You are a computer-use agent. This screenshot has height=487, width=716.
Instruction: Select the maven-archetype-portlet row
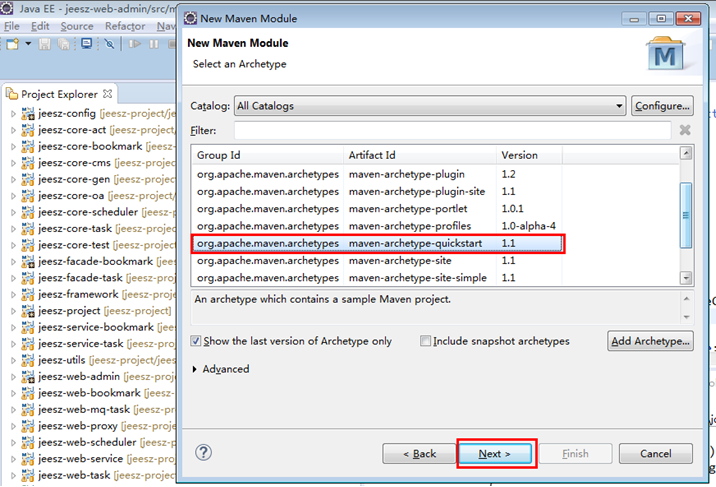377,209
